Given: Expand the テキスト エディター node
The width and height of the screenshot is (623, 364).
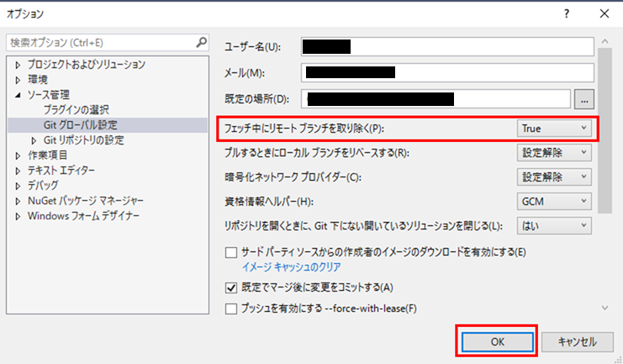Looking at the screenshot, I should click(x=18, y=171).
